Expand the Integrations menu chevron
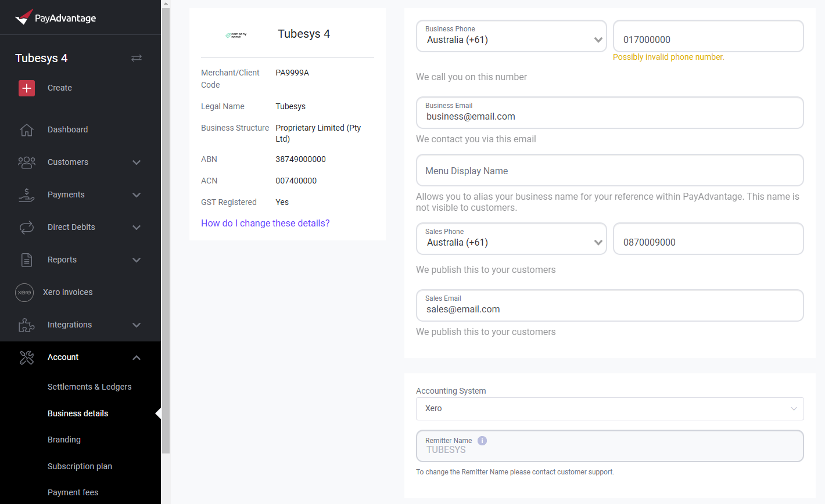This screenshot has width=825, height=504. point(137,325)
